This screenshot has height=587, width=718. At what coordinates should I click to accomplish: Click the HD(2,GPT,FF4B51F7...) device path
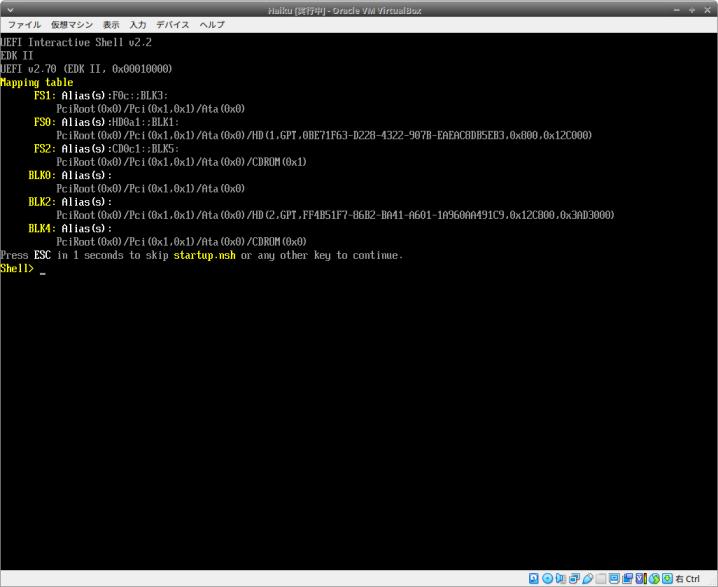pos(335,215)
